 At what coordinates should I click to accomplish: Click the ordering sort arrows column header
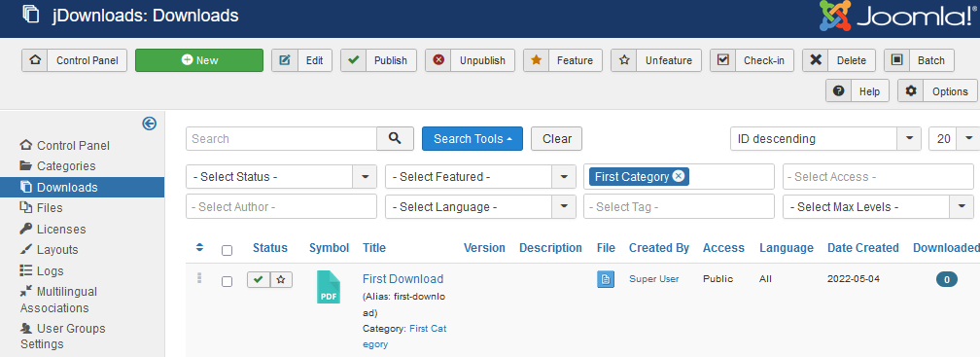click(x=200, y=248)
